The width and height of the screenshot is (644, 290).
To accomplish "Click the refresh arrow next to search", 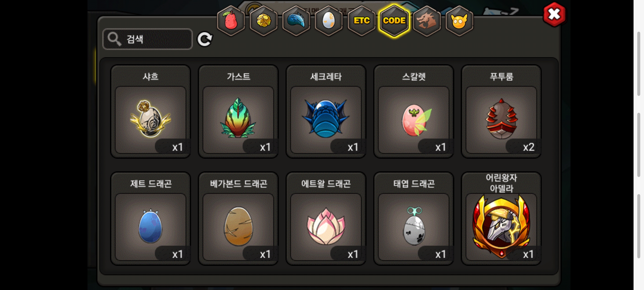I will click(x=205, y=39).
